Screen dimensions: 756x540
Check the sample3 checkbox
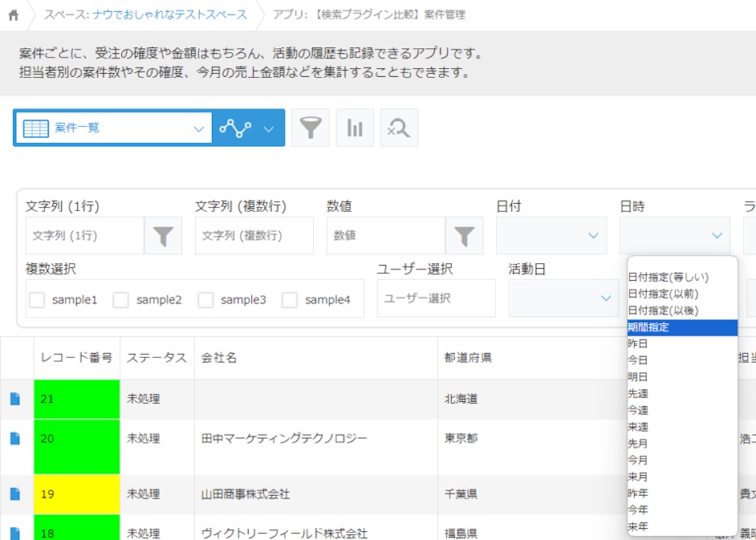(205, 300)
